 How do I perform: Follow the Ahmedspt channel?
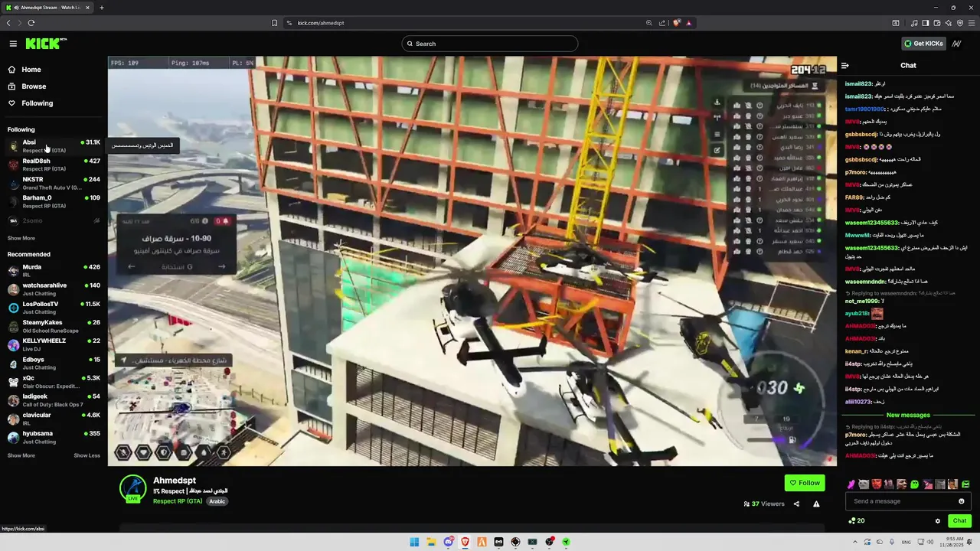[x=805, y=483]
